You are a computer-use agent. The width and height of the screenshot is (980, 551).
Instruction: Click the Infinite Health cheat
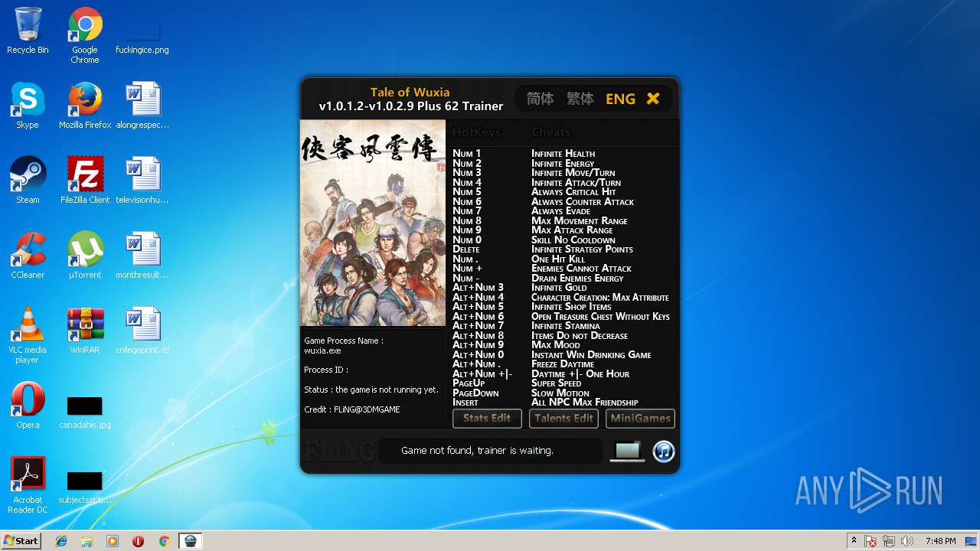[563, 154]
